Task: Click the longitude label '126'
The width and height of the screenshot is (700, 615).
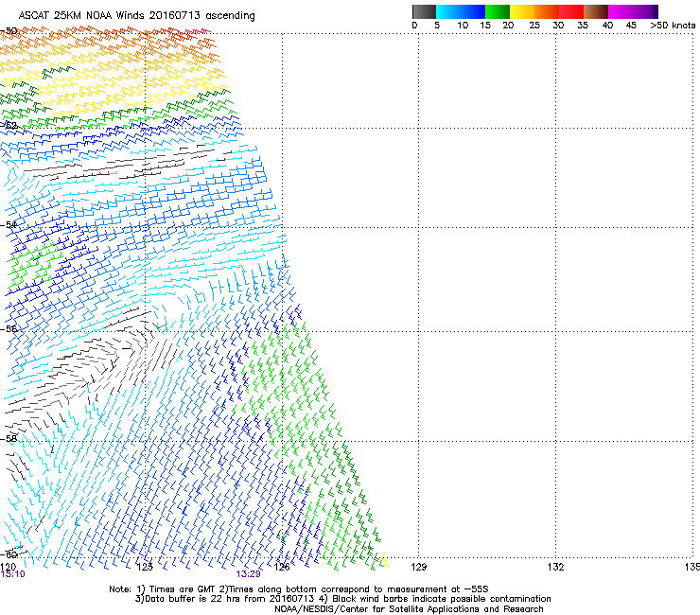Action: (282, 567)
